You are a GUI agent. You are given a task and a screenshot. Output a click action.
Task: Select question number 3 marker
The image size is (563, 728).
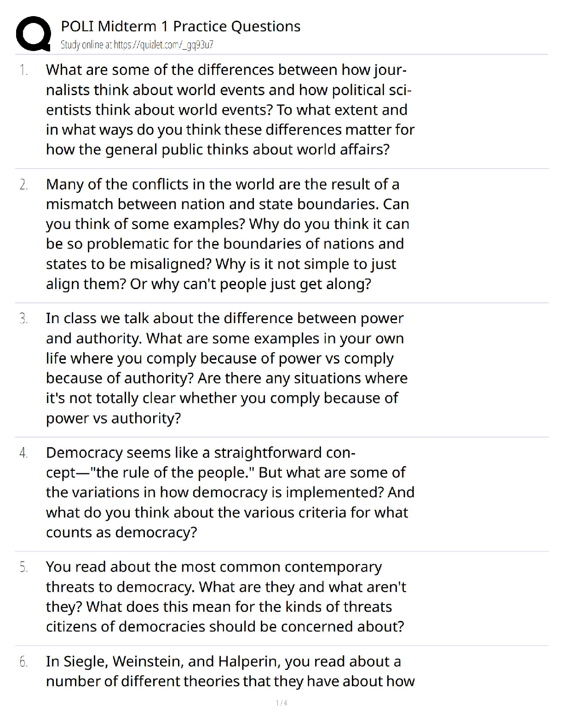[23, 318]
